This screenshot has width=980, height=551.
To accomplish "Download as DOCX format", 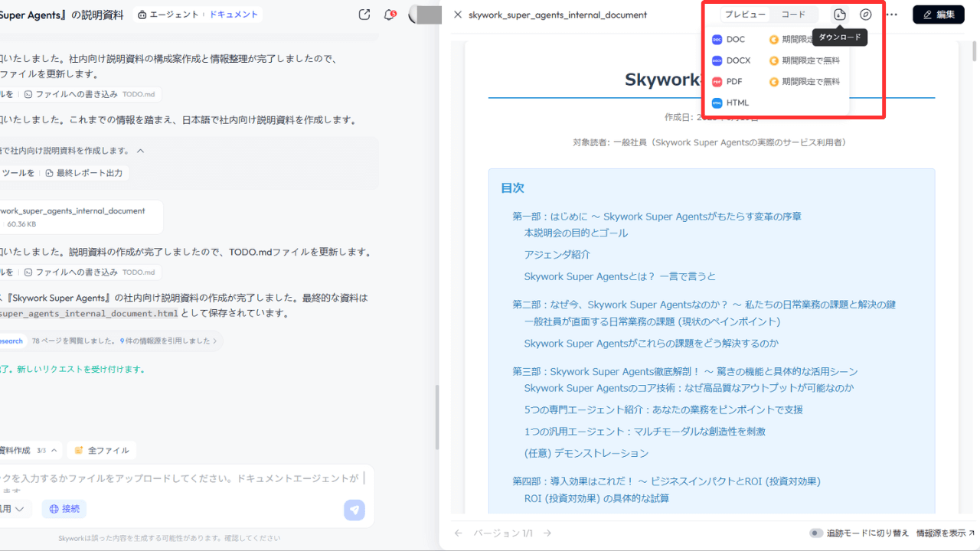I will coord(731,60).
